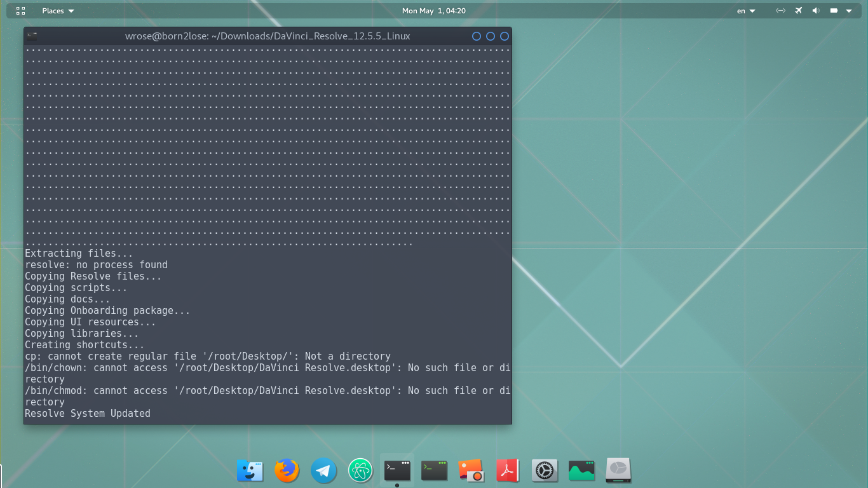Open the green-prompt terminal in dock
This screenshot has width=868, height=488.
point(435,471)
